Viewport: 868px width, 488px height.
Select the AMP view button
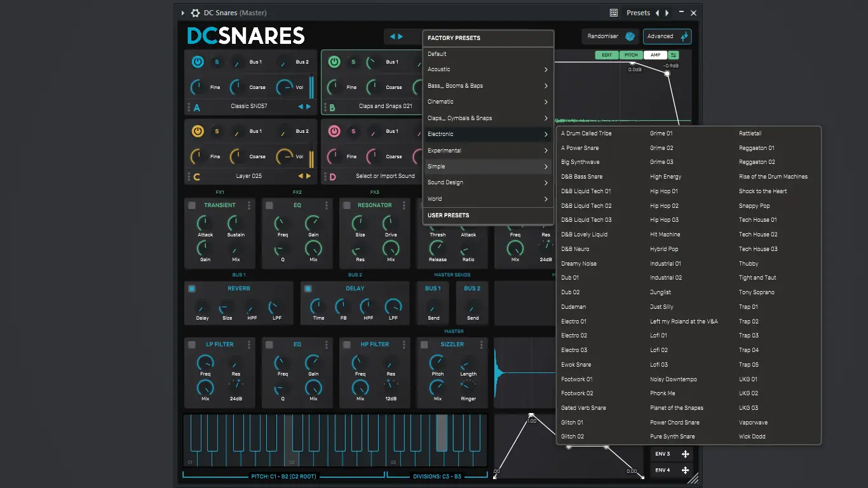pos(655,55)
